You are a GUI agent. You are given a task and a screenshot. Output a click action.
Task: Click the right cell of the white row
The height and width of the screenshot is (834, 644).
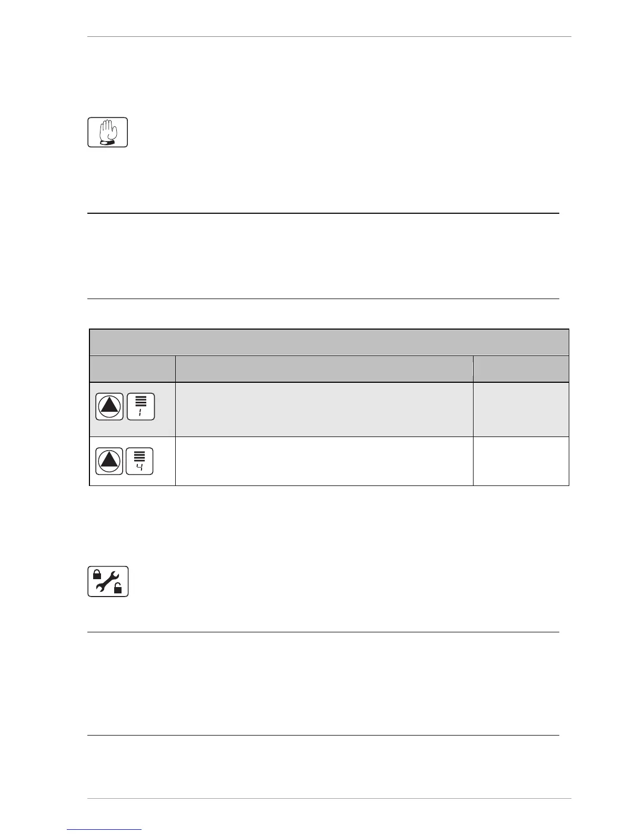[x=521, y=461]
